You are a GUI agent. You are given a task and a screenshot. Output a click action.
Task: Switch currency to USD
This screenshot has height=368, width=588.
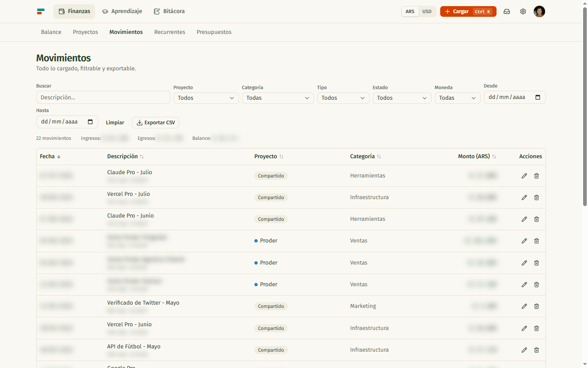pyautogui.click(x=427, y=11)
